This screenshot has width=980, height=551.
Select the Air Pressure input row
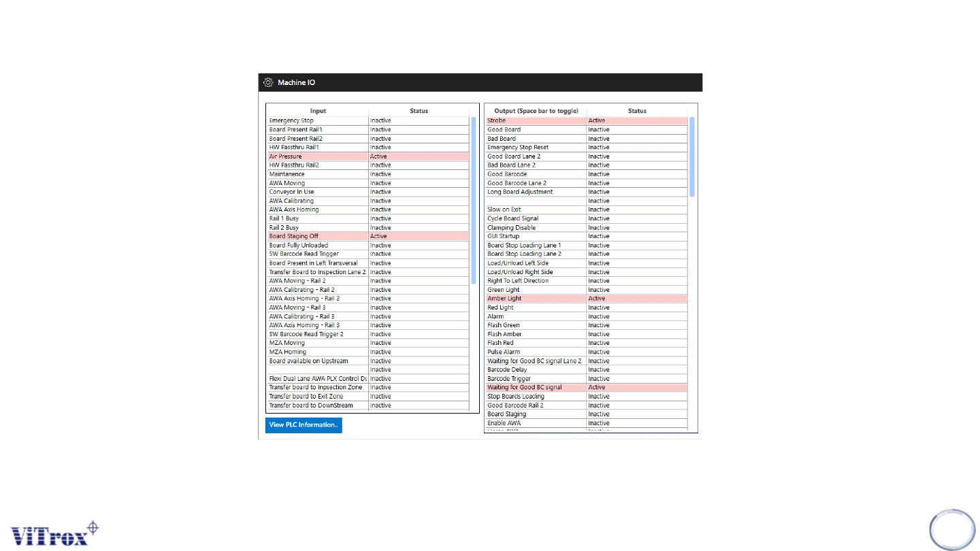point(368,156)
